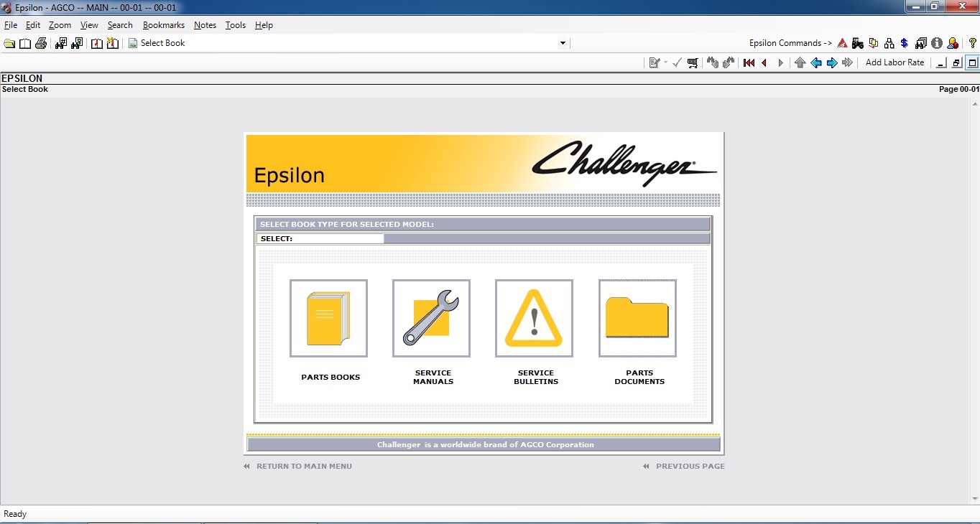Screen dimensions: 980x524
Task: Open the Zoom menu
Action: point(60,25)
